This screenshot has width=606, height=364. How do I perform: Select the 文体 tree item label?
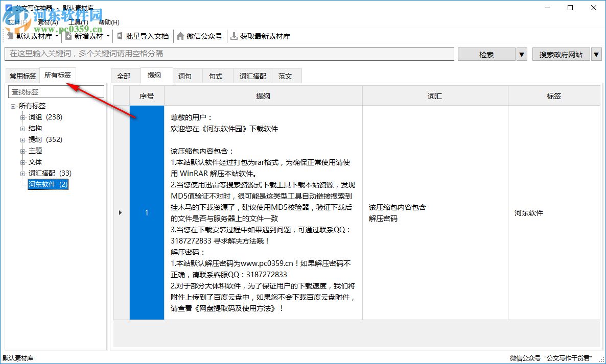click(x=35, y=162)
